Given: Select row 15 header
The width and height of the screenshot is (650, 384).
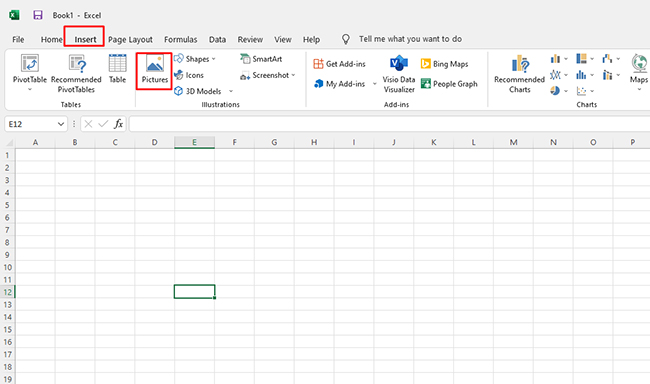Looking at the screenshot, I should click(7, 329).
